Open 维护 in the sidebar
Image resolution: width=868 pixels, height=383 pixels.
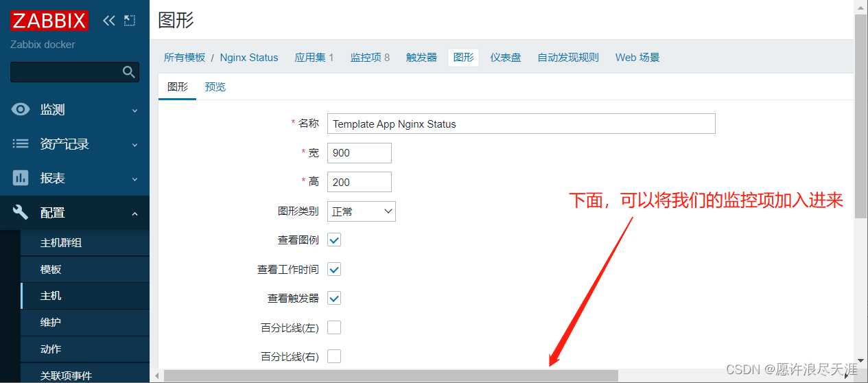tap(85, 323)
